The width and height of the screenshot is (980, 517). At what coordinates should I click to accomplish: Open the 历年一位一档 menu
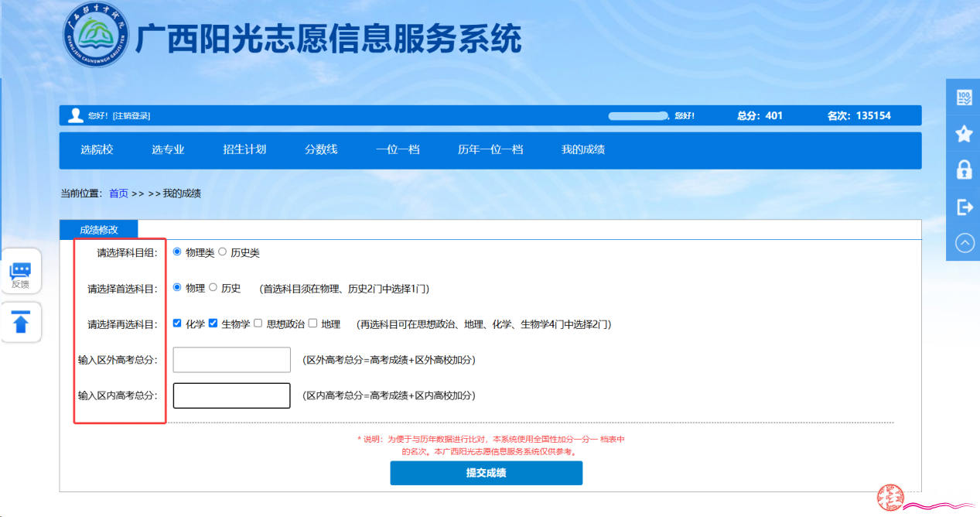pyautogui.click(x=490, y=149)
